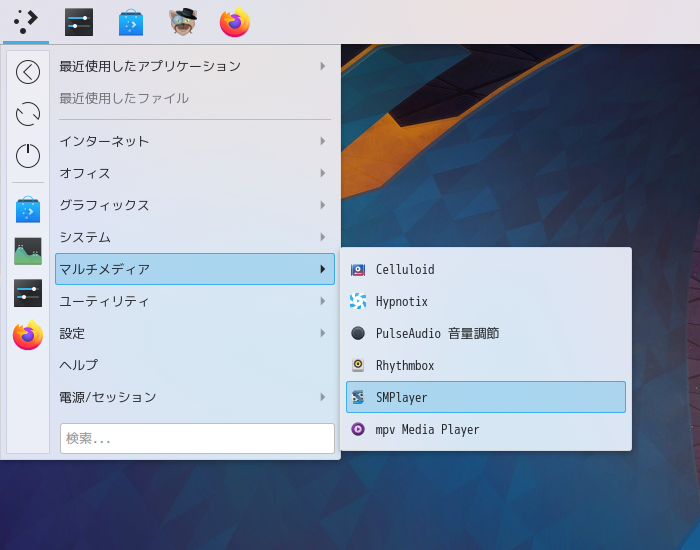Image resolution: width=700 pixels, height=550 pixels.
Task: Open the システム category
Action: pos(195,237)
